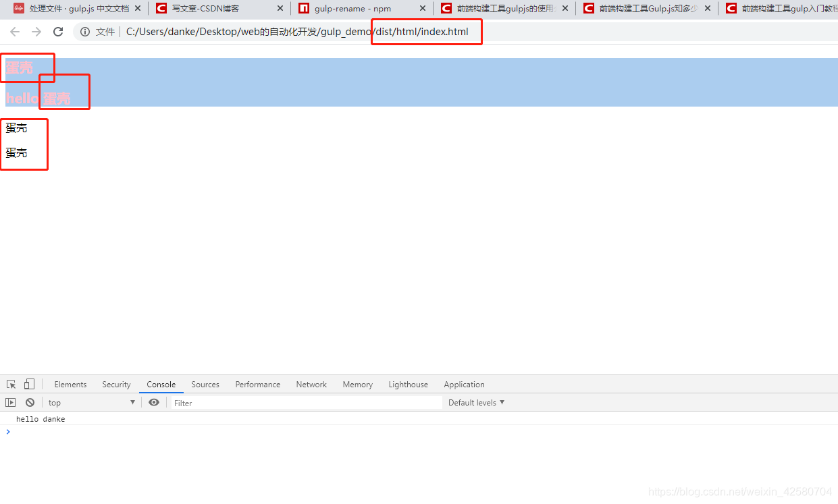The width and height of the screenshot is (838, 504).
Task: Switch to the 写文章-CSDN博客 browser tab
Action: pos(219,9)
